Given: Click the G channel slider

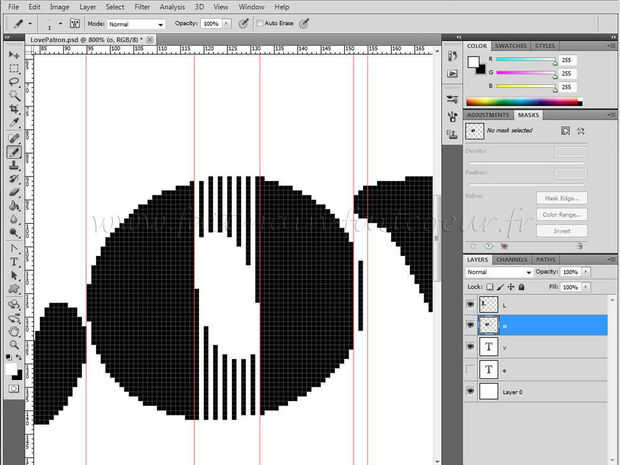Looking at the screenshot, I should point(526,73).
